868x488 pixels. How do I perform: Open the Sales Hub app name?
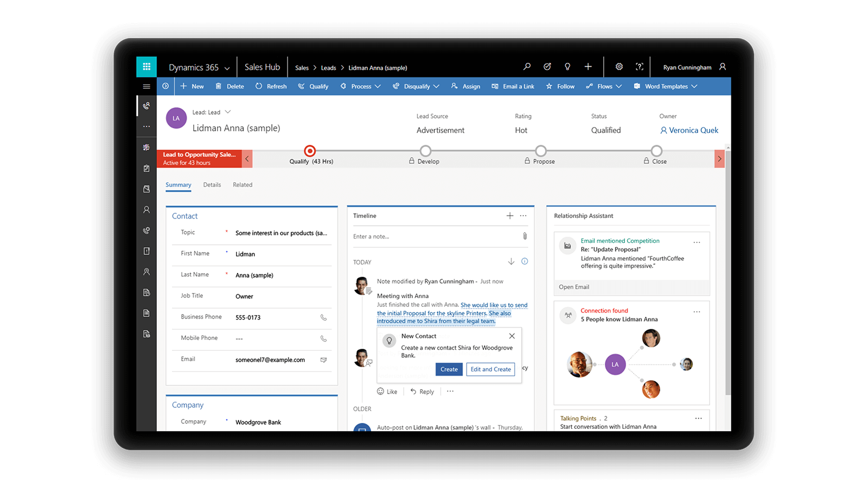coord(262,67)
